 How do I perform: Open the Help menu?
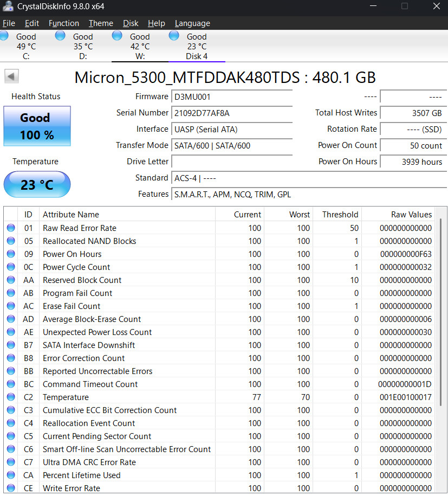[x=157, y=23]
